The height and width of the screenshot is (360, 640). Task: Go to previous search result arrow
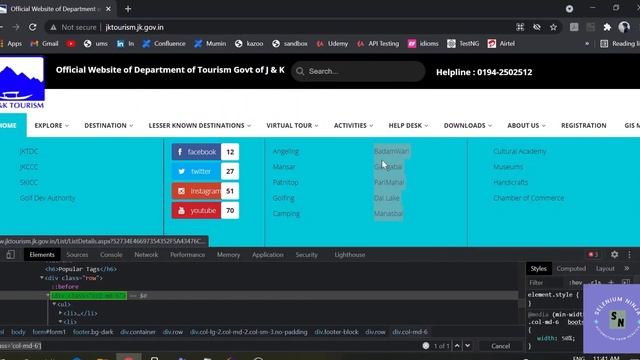(x=457, y=346)
